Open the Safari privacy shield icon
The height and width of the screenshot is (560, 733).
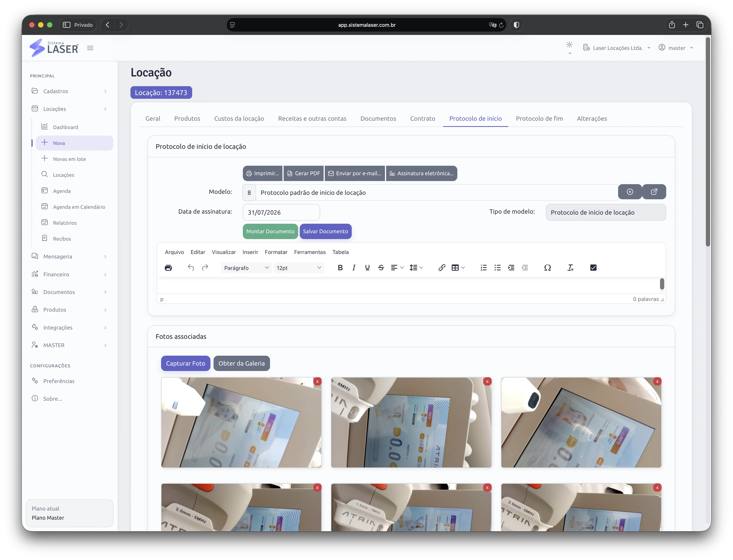[x=517, y=25]
